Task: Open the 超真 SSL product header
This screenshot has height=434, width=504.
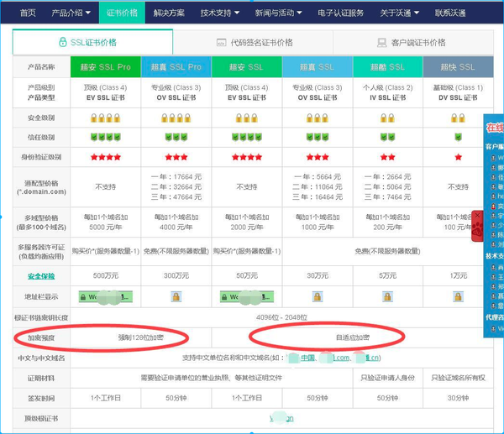Action: [x=318, y=67]
